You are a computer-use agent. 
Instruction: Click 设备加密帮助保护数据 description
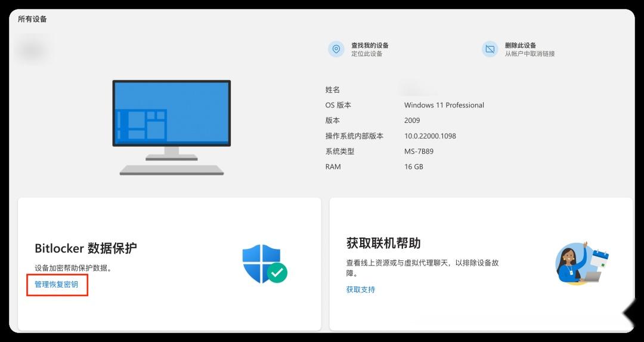pyautogui.click(x=73, y=268)
